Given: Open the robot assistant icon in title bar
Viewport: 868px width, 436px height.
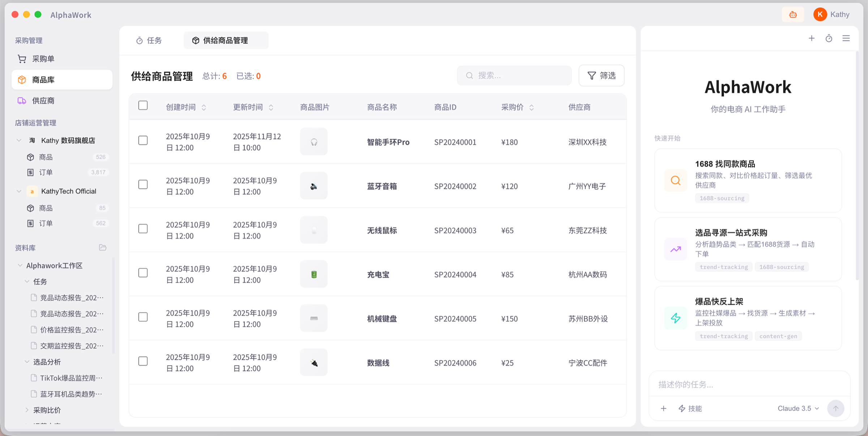Looking at the screenshot, I should pos(793,14).
